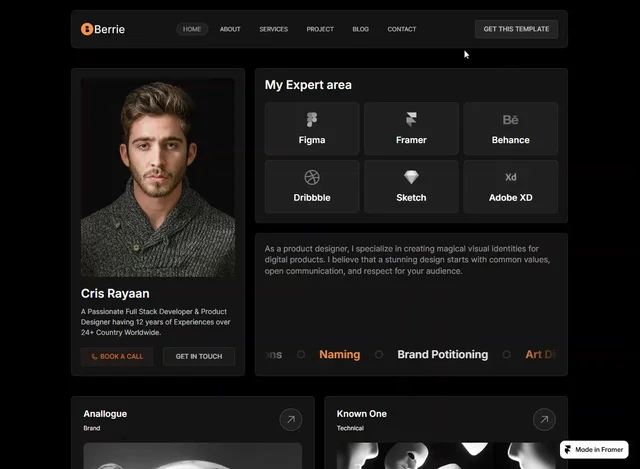Click Naming in the scrolling ticker
The width and height of the screenshot is (640, 469).
pyautogui.click(x=340, y=354)
